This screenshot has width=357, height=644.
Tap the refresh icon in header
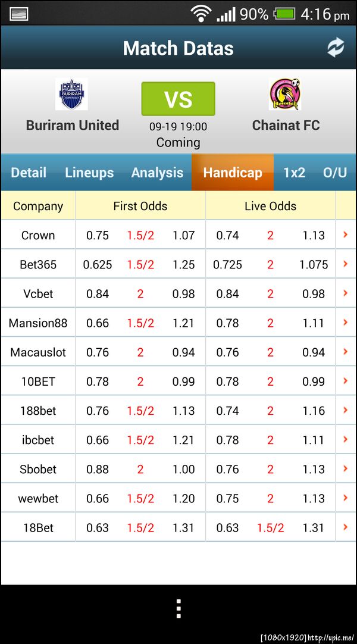pos(336,48)
